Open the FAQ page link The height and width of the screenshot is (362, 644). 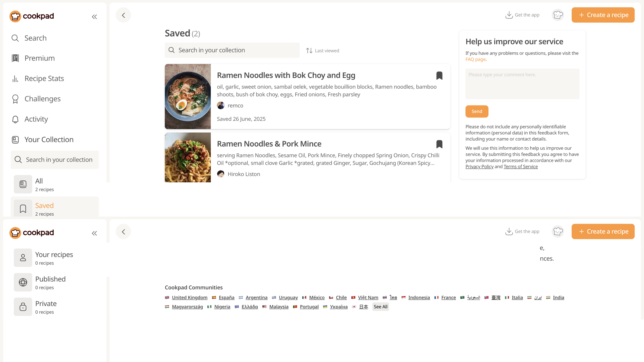475,59
